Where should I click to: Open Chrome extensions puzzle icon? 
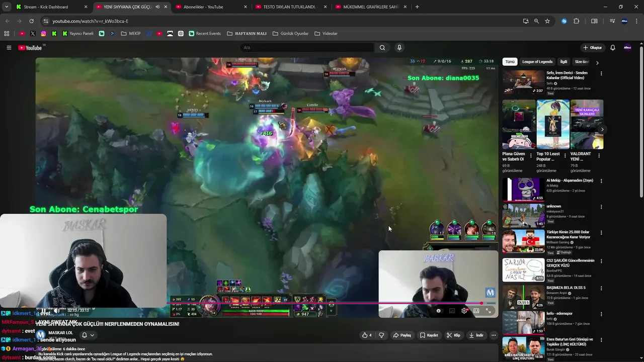tap(577, 21)
